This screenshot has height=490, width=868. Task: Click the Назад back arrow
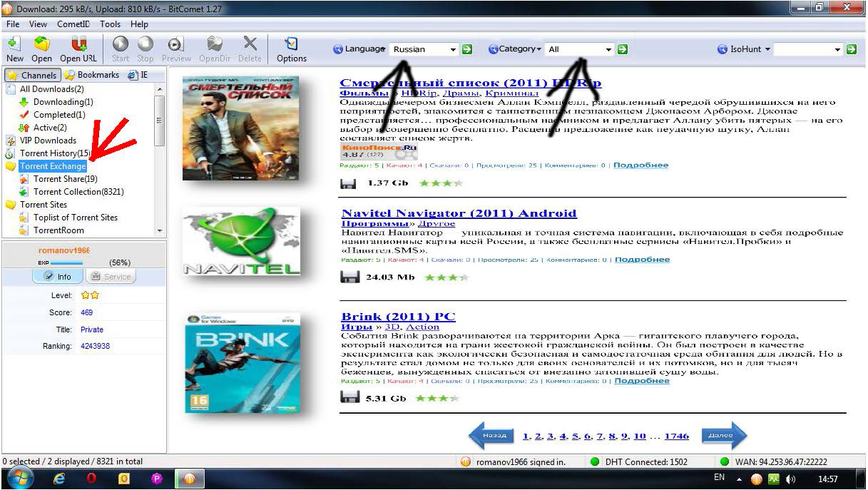point(491,436)
